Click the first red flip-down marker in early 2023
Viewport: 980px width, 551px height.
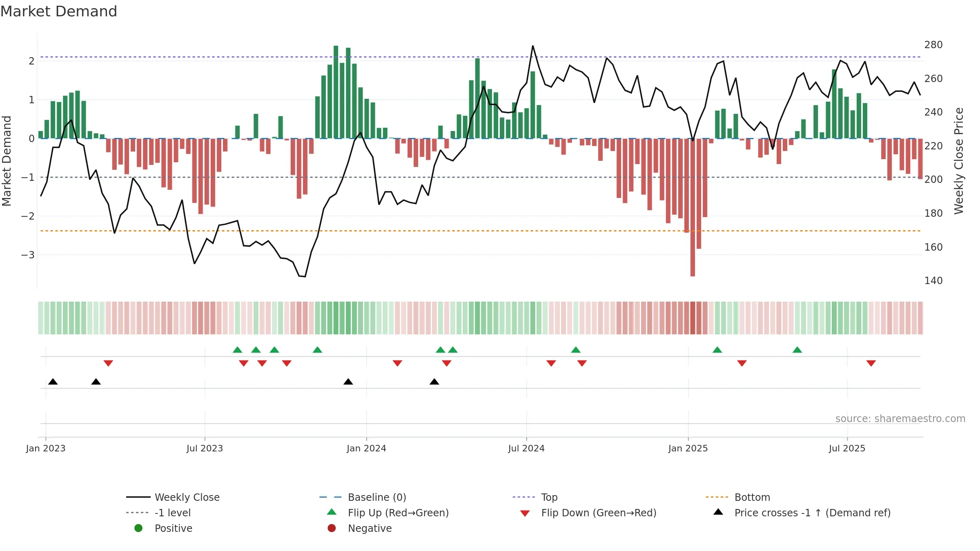point(108,363)
